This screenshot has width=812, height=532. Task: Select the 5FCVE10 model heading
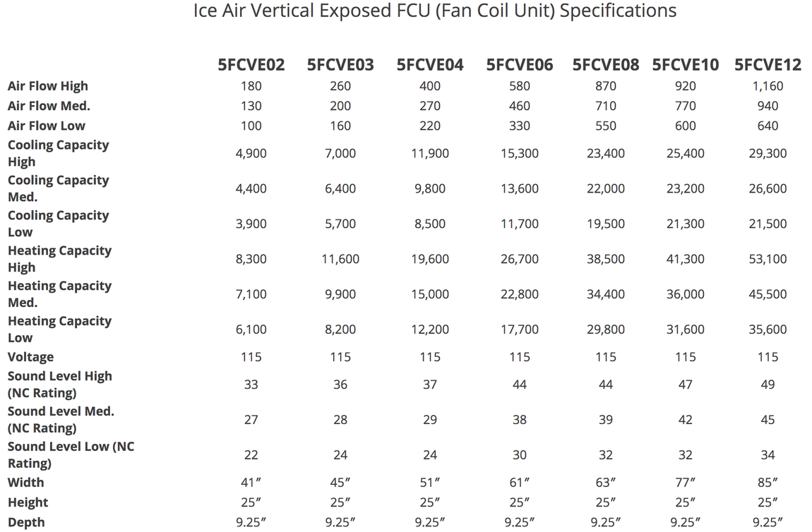click(685, 65)
